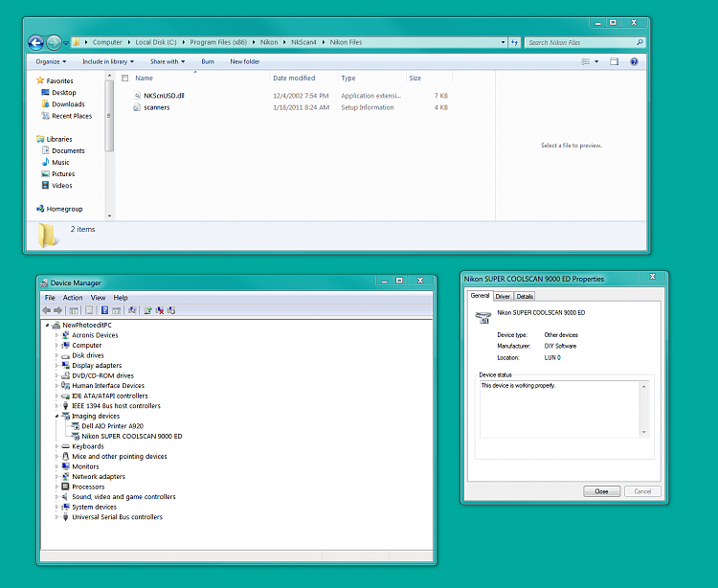The width and height of the screenshot is (718, 588).
Task: Click the navigation pane scrollbar thumb
Action: (x=109, y=116)
